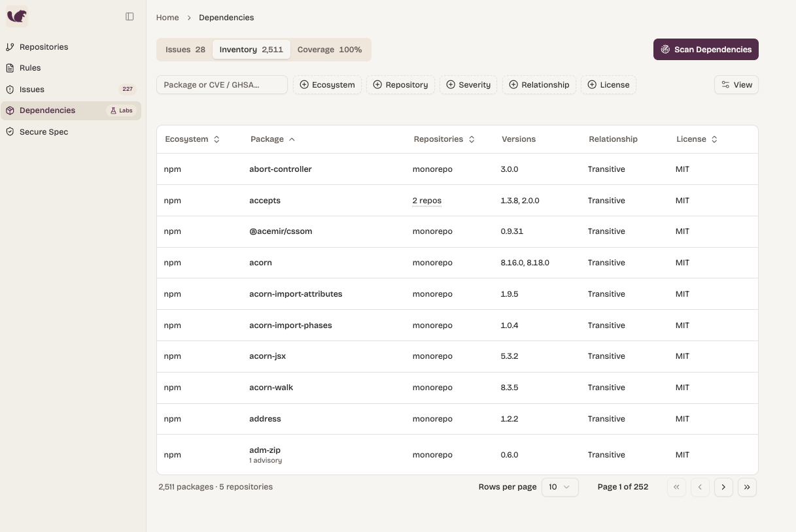Click the plus icon on License filter
796x532 pixels.
pos(592,85)
